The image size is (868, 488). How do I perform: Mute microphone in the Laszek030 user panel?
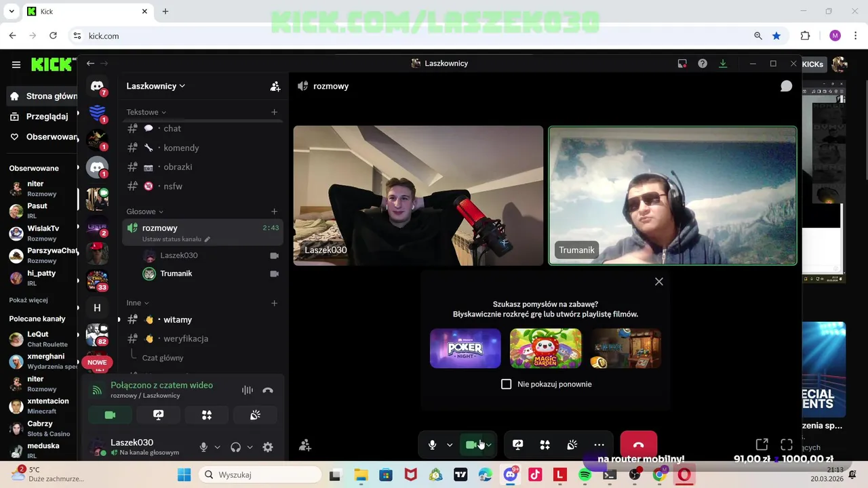point(203,447)
